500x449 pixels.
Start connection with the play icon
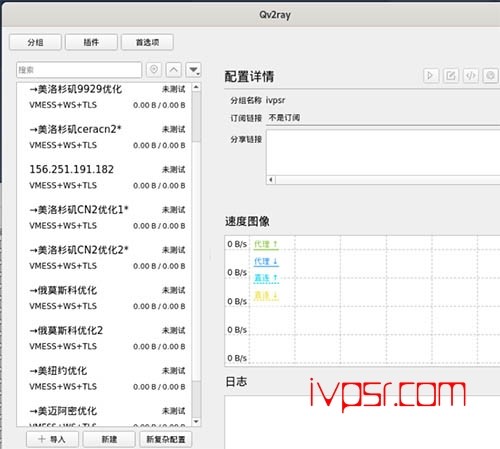pos(431,76)
